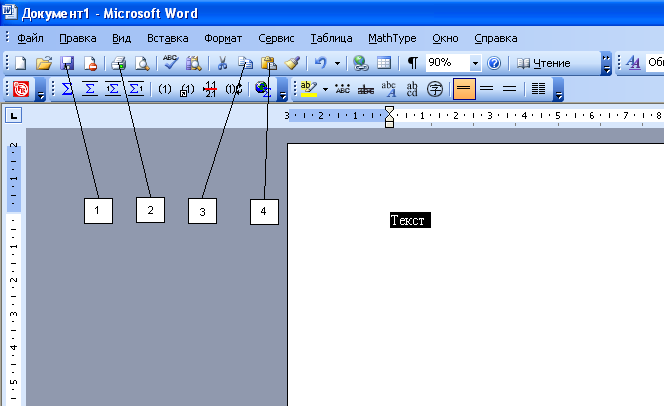Image resolution: width=664 pixels, height=406 pixels.
Task: Copy the selection with the two-pages icon
Action: coord(245,64)
